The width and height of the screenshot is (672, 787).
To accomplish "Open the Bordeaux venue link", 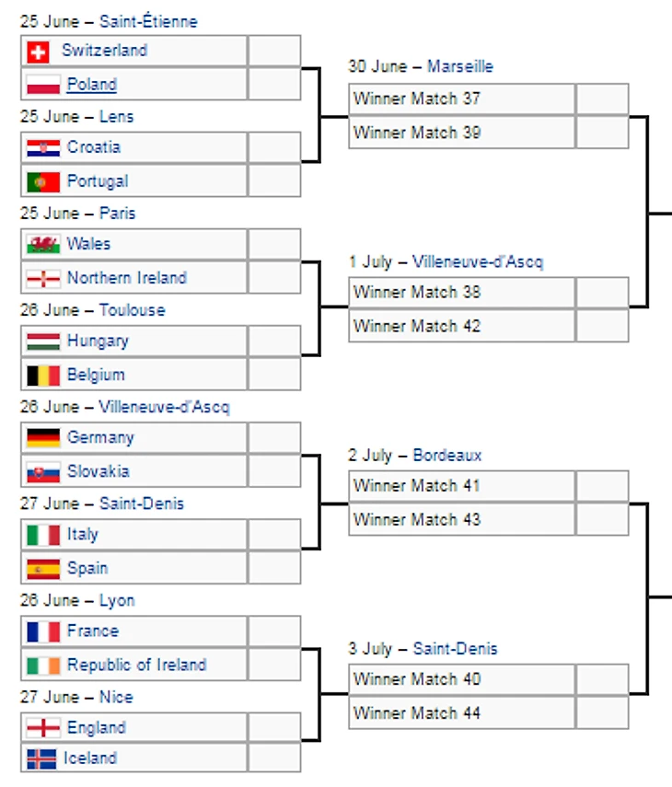I will point(447,456).
